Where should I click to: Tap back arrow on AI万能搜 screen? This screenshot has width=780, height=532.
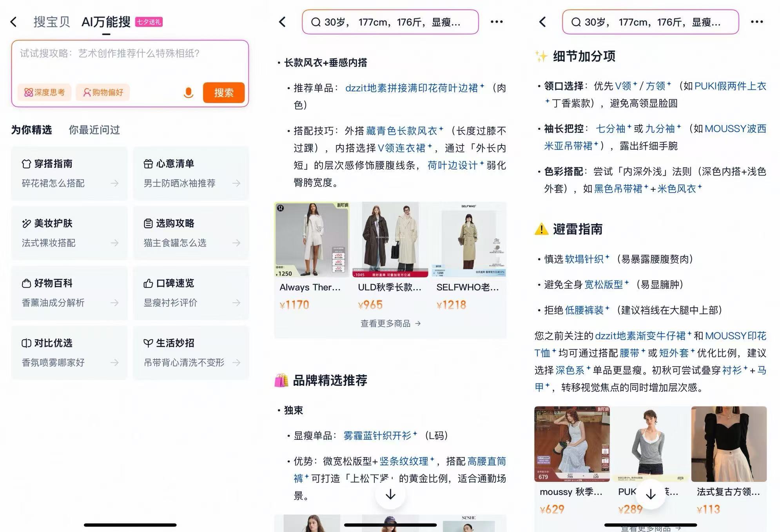[14, 22]
